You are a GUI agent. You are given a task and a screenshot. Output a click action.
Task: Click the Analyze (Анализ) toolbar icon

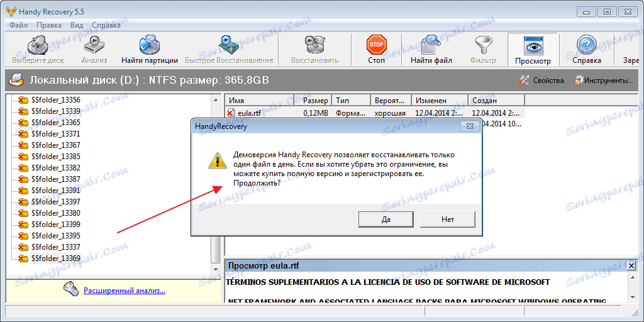click(94, 45)
